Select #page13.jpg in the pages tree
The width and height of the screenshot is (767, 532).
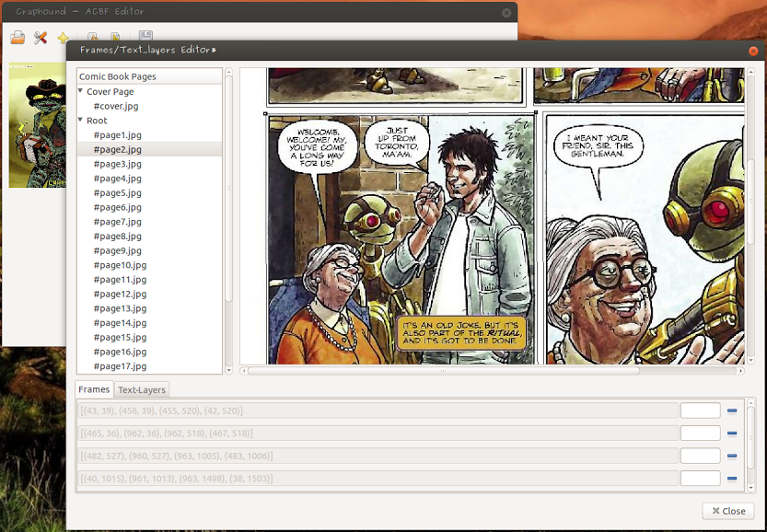coord(120,308)
